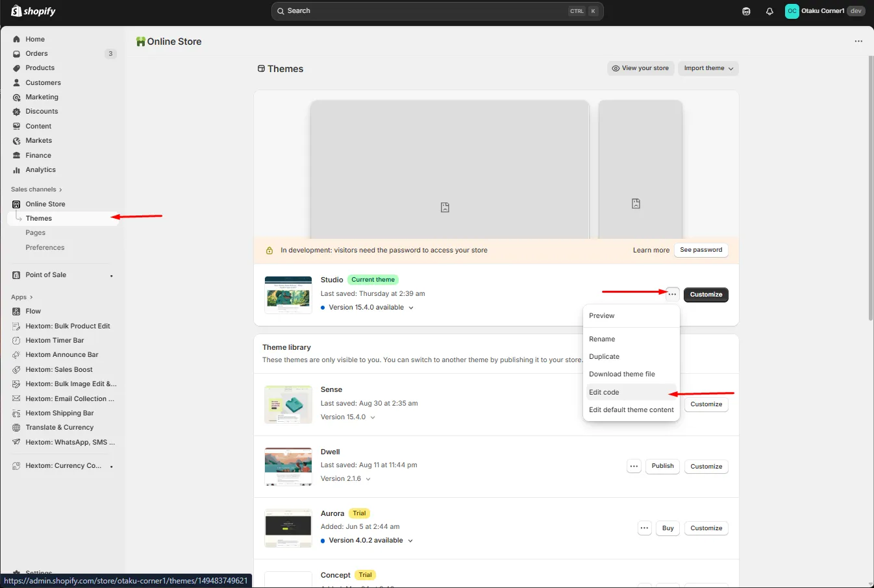Buy the Aurora theme
The image size is (874, 588).
pos(668,528)
